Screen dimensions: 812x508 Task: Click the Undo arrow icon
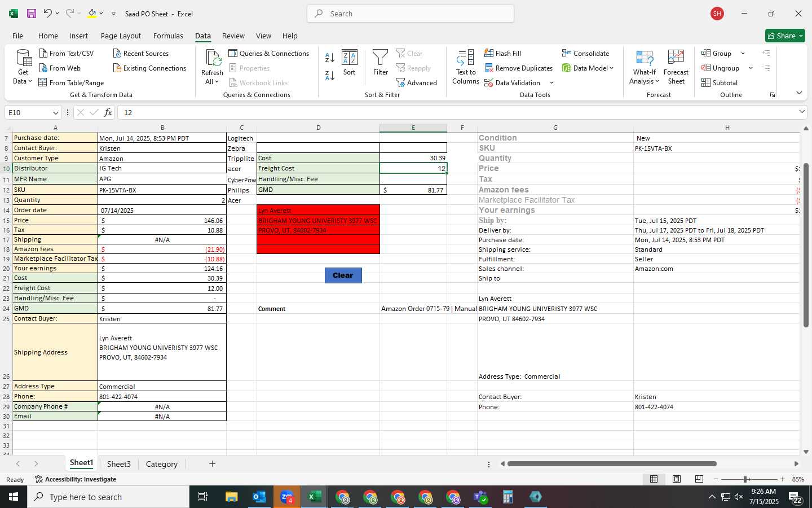[48, 14]
